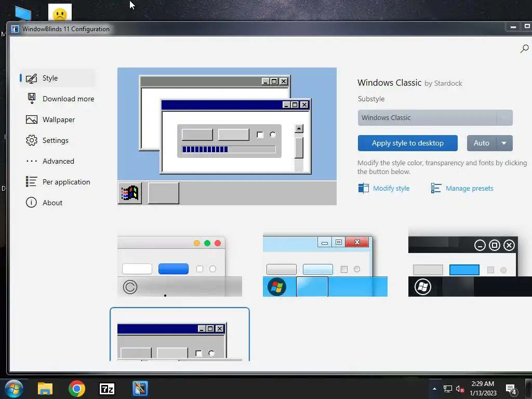
Task: Show hidden system tray icons
Action: point(434,389)
